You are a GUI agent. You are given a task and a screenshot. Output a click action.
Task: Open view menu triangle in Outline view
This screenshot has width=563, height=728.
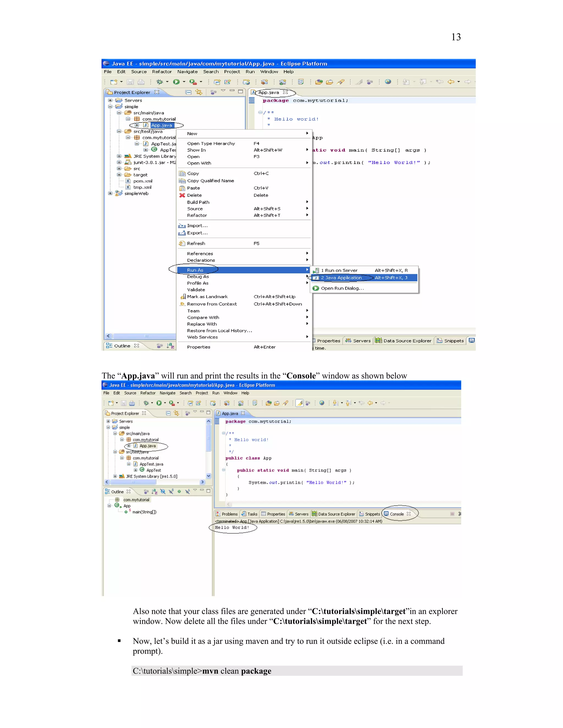click(x=195, y=490)
